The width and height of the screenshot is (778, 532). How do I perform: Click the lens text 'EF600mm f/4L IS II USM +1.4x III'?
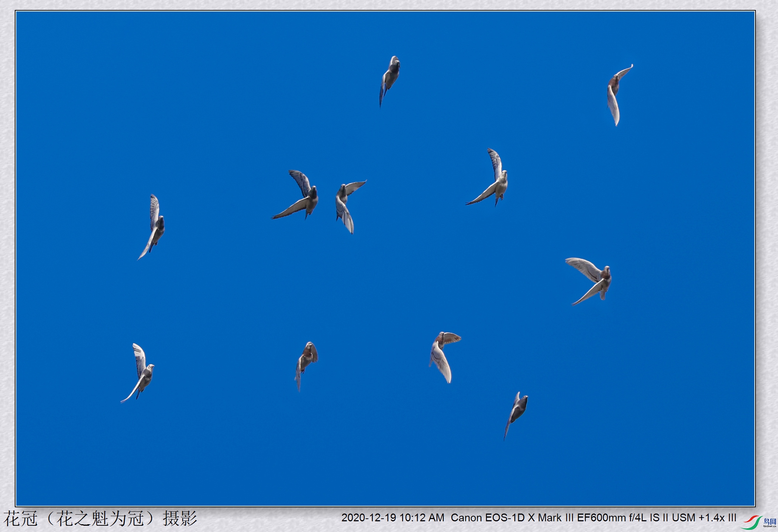(x=657, y=518)
